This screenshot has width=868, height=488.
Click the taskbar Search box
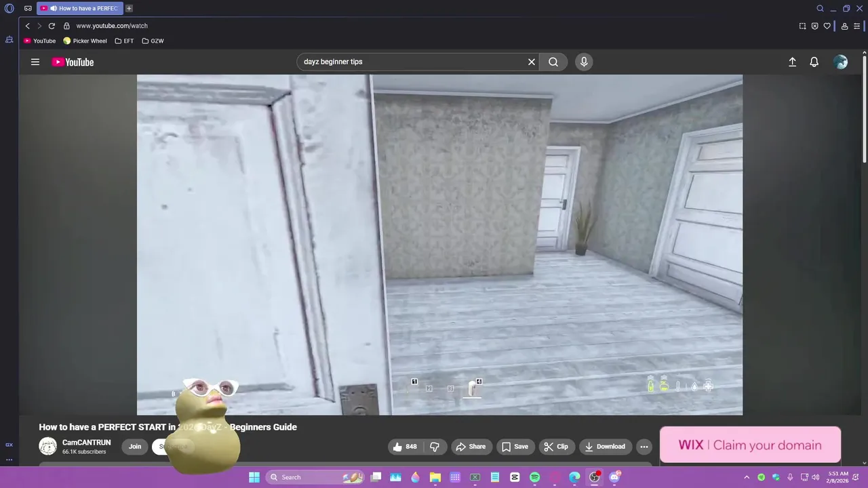coord(315,477)
